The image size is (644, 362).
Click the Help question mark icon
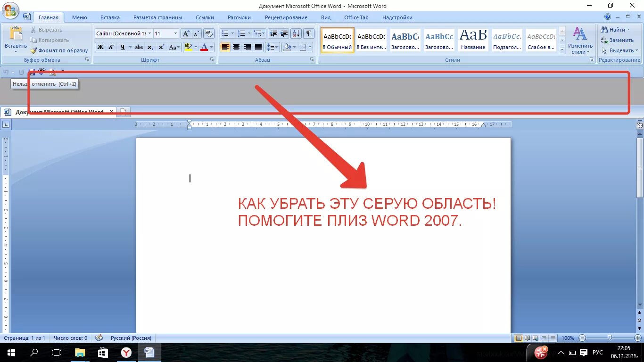click(608, 17)
